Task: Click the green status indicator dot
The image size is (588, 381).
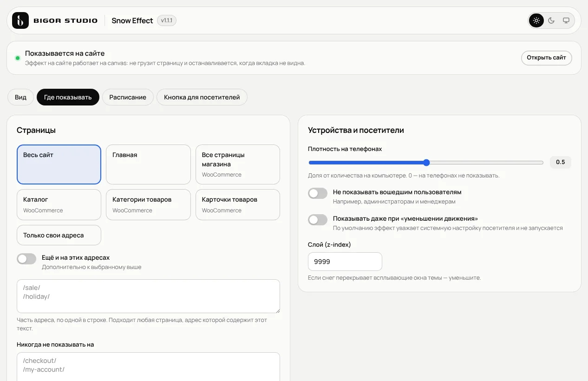Action: [x=18, y=58]
